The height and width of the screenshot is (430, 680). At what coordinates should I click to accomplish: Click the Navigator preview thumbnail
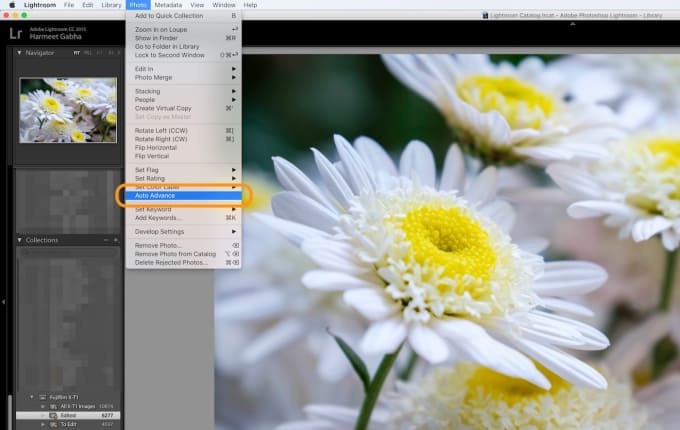[68, 110]
